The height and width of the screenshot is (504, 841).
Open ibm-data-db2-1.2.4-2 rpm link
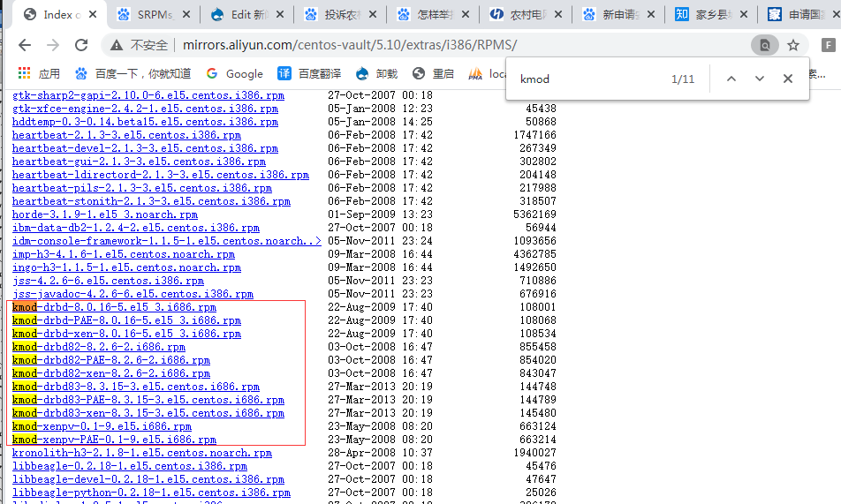(136, 228)
